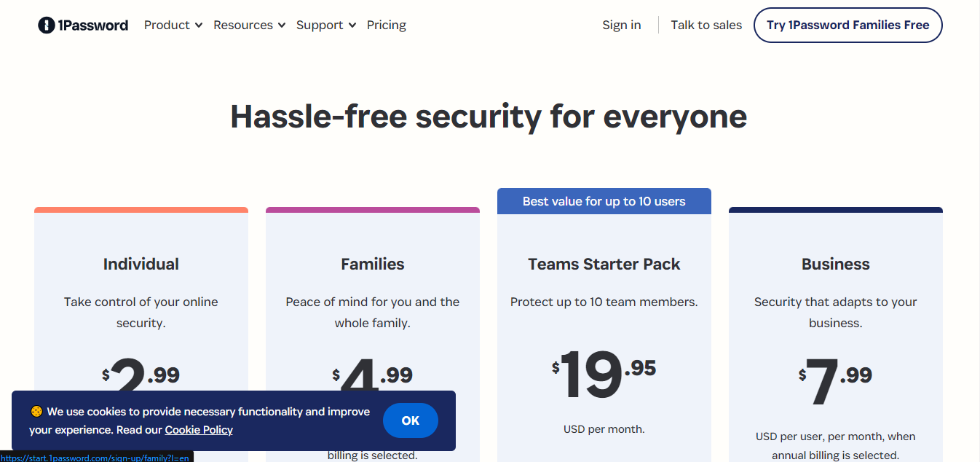Open the Cookie Policy link
Screen dimensions: 980x462
(199, 430)
